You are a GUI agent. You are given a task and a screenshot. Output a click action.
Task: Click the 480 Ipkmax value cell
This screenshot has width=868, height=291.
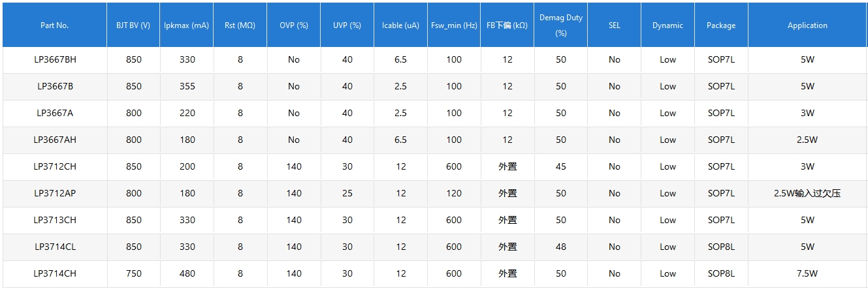[187, 273]
